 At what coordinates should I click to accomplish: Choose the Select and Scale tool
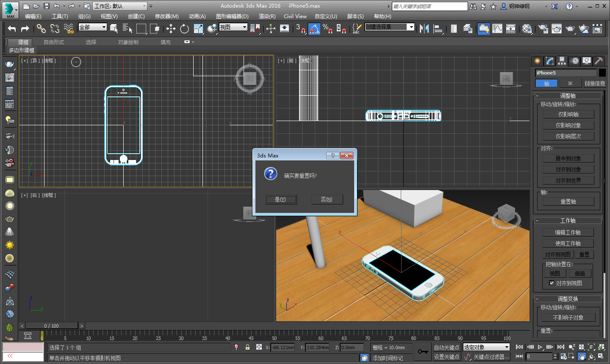click(x=198, y=28)
